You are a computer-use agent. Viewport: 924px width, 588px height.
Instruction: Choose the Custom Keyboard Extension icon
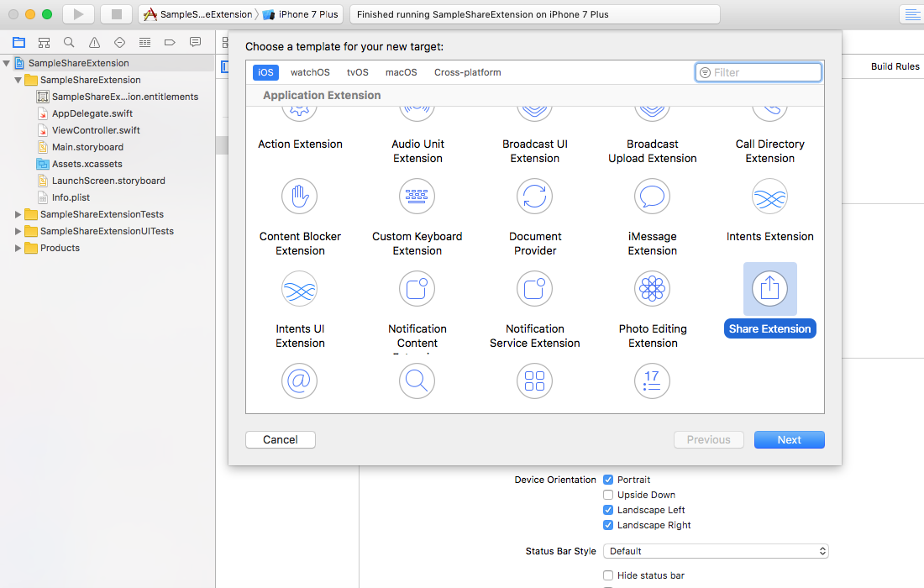coord(417,197)
